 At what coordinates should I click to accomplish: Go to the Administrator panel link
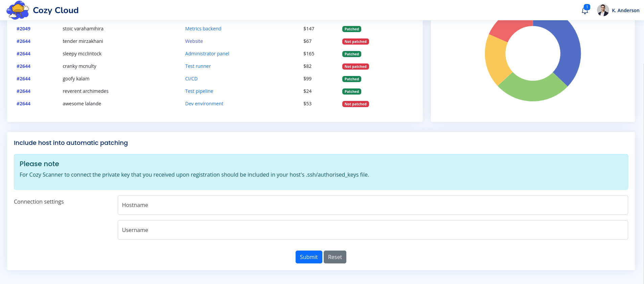pos(207,54)
